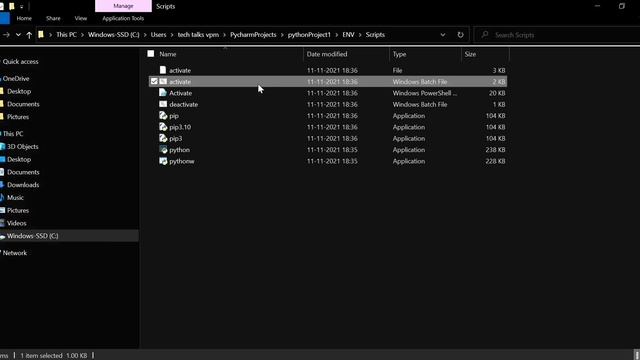Open Music in the sidebar

15,198
